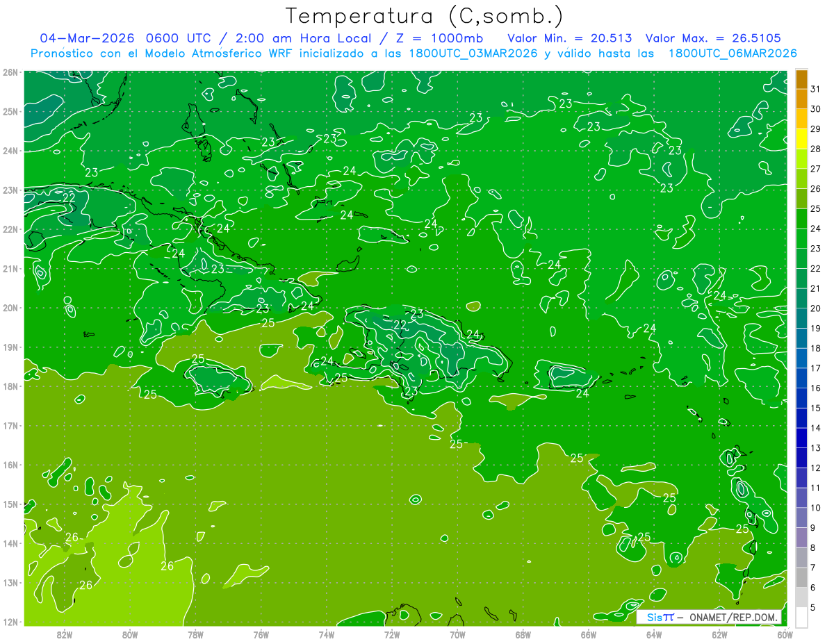The image size is (834, 644).
Task: Click the 15N latitude axis label
Action: (10, 504)
